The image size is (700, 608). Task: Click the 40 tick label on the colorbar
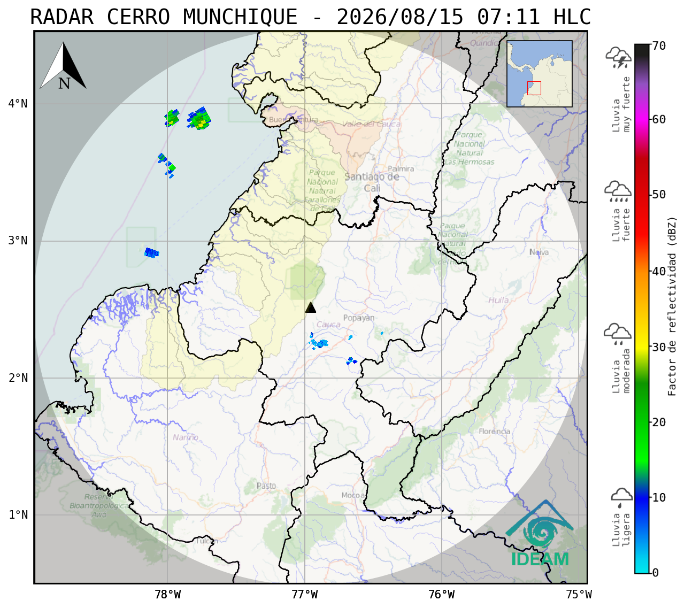click(x=659, y=272)
